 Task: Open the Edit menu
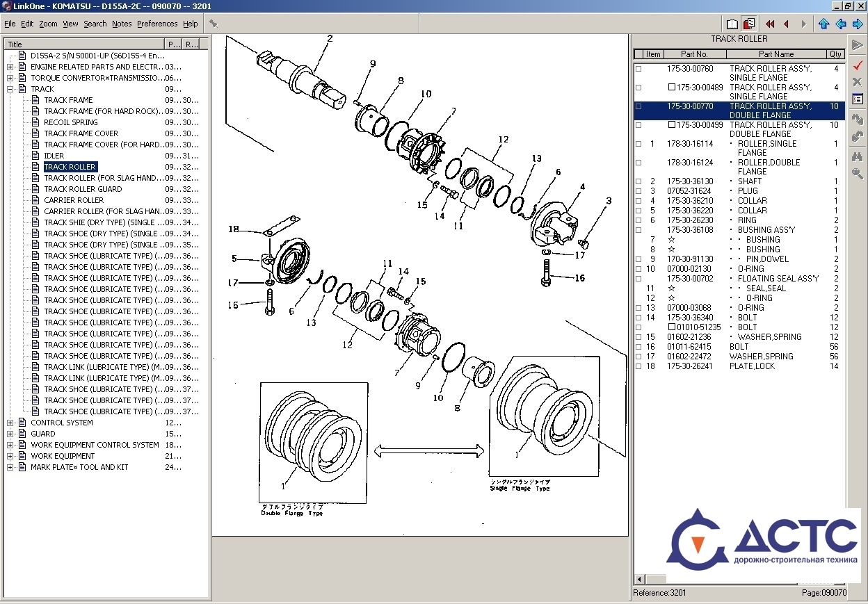tap(27, 24)
